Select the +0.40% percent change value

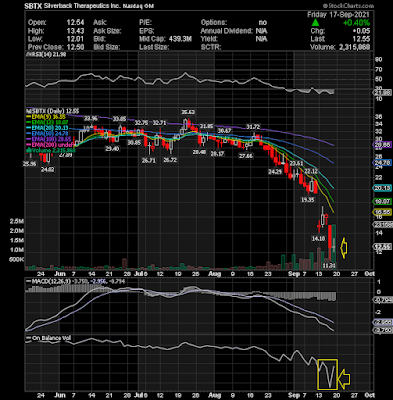coord(357,23)
